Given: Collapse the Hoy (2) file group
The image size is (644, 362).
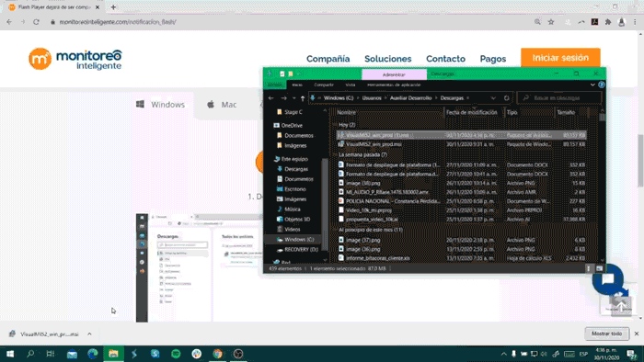Looking at the screenshot, I should tap(334, 125).
